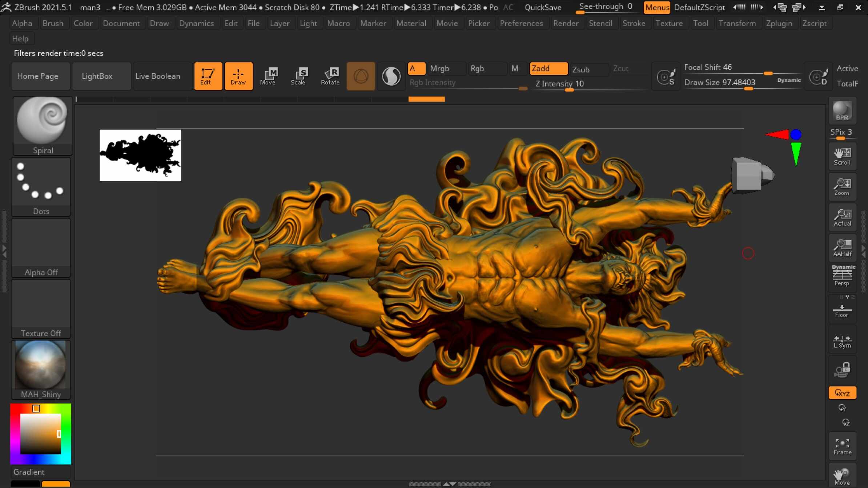
Task: Click DefaultZScript button
Action: 699,7
